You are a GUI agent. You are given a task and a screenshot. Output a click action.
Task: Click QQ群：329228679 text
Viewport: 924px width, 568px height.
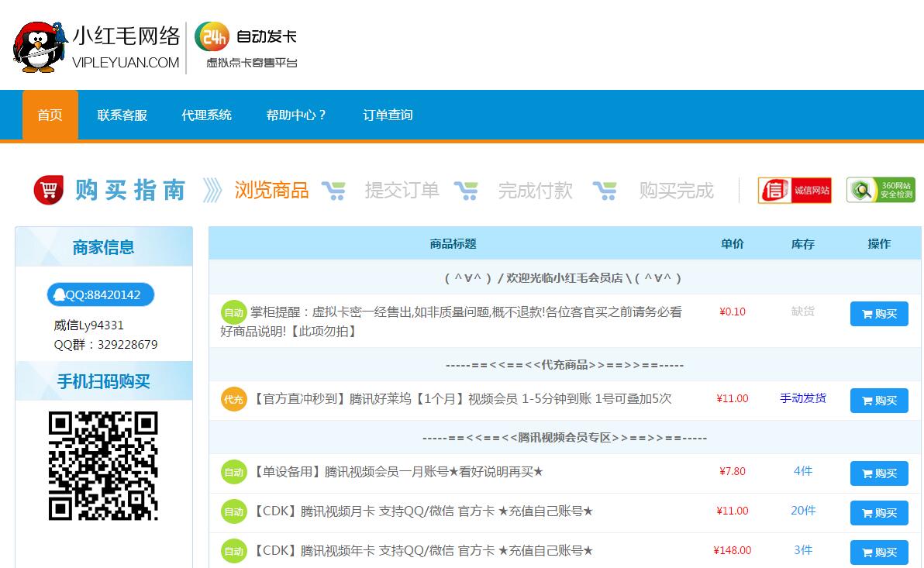105,345
